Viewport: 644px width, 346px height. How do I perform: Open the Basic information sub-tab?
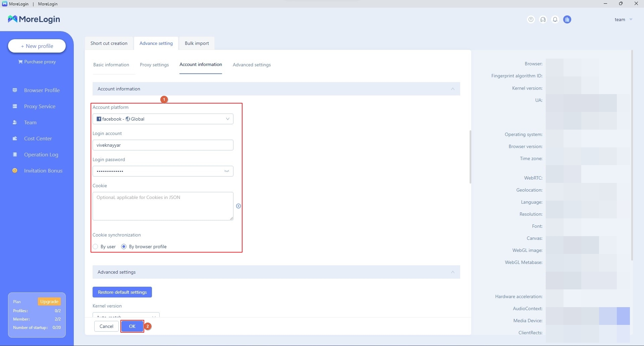pyautogui.click(x=111, y=65)
